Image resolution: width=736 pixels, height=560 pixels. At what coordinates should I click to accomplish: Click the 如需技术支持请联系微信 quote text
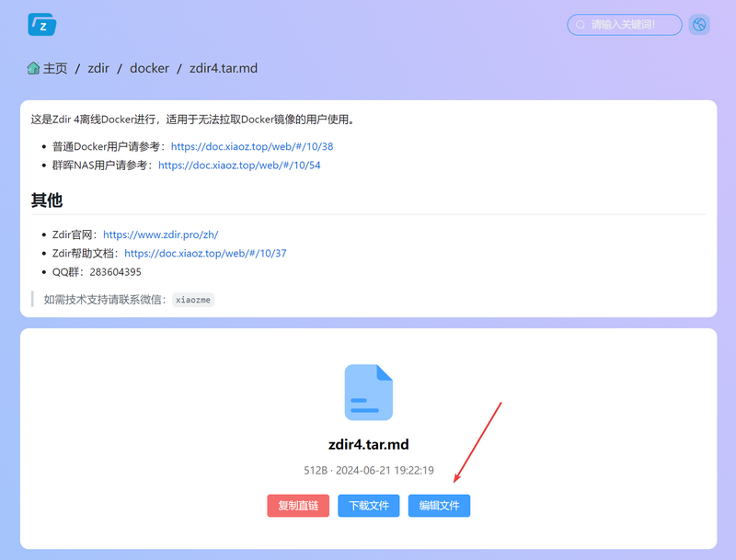pos(105,300)
